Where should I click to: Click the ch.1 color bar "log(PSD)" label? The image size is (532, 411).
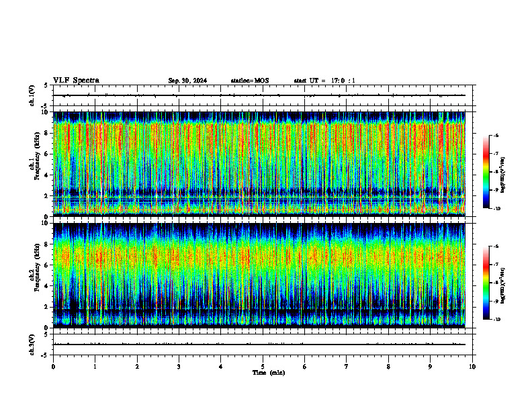click(x=502, y=175)
